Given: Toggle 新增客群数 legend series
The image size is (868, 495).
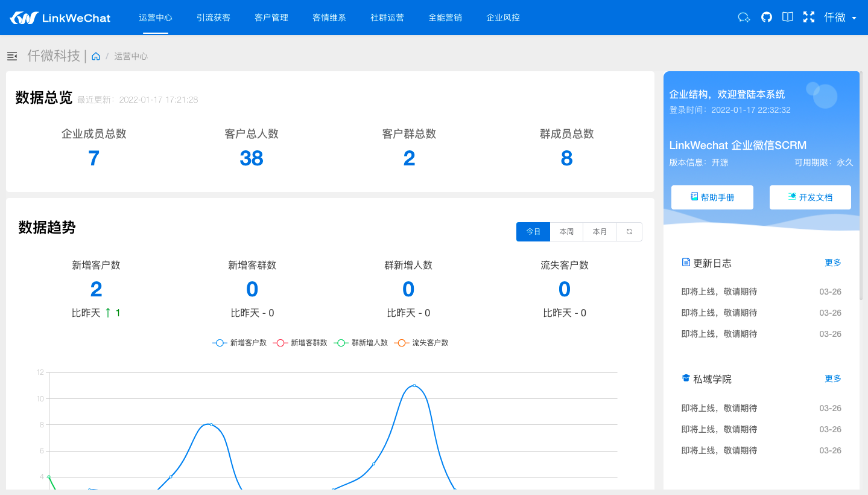Looking at the screenshot, I should pos(300,343).
